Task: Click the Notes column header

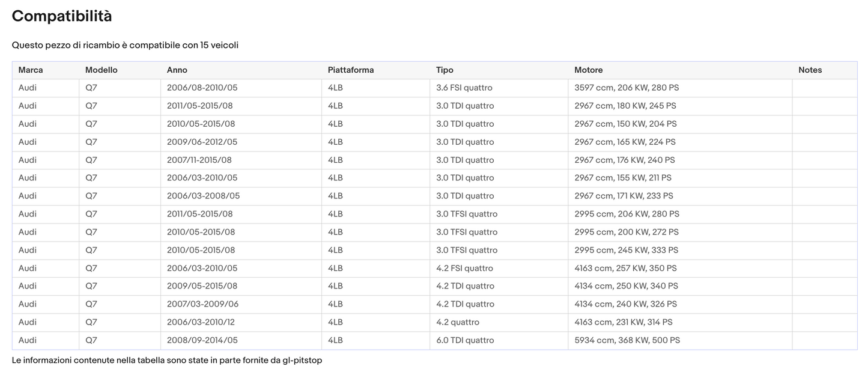Action: tap(810, 70)
